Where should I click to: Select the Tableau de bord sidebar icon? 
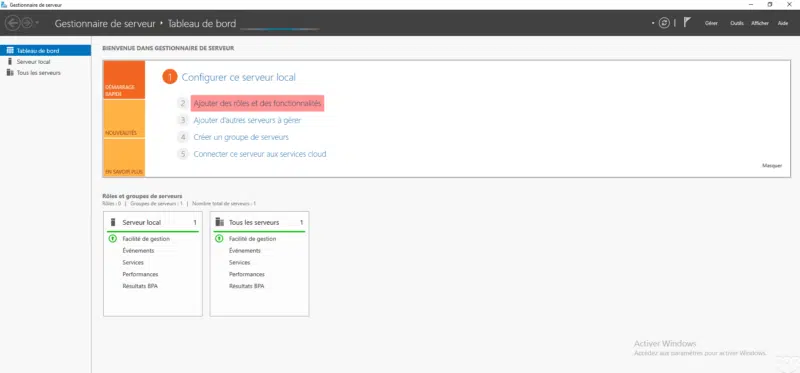pyautogui.click(x=10, y=51)
